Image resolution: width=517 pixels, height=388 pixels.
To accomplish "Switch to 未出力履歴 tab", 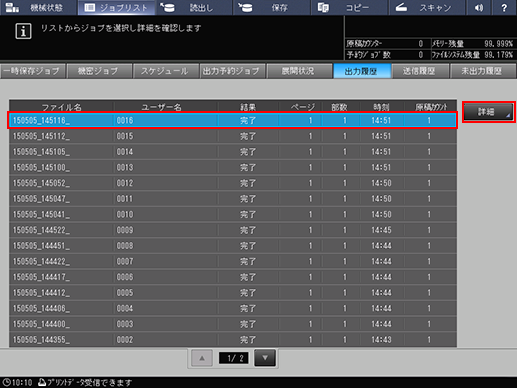I will coord(483,71).
